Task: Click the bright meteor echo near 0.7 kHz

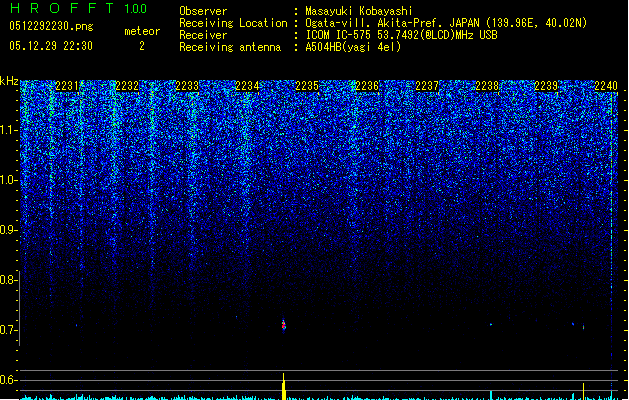Action: pyautogui.click(x=284, y=325)
